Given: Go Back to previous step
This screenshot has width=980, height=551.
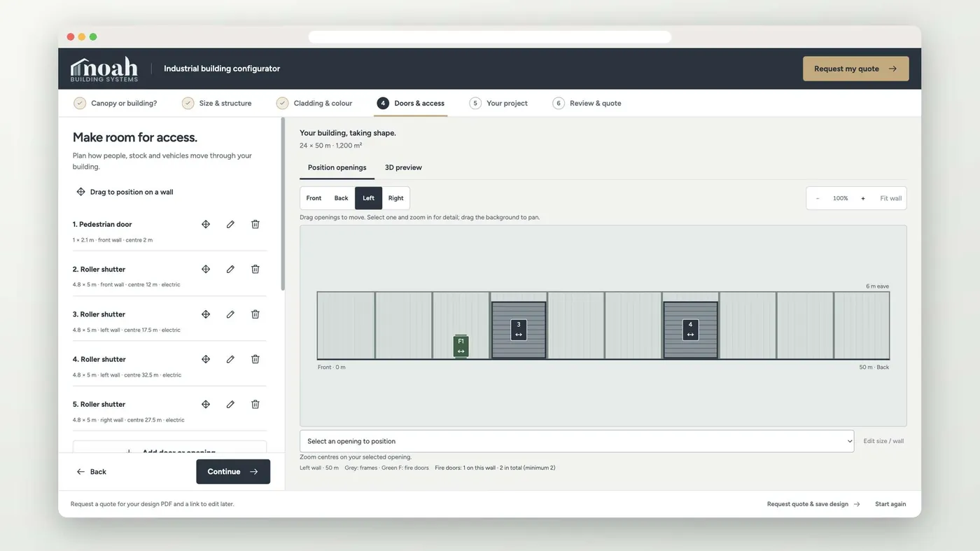Looking at the screenshot, I should pyautogui.click(x=92, y=472).
